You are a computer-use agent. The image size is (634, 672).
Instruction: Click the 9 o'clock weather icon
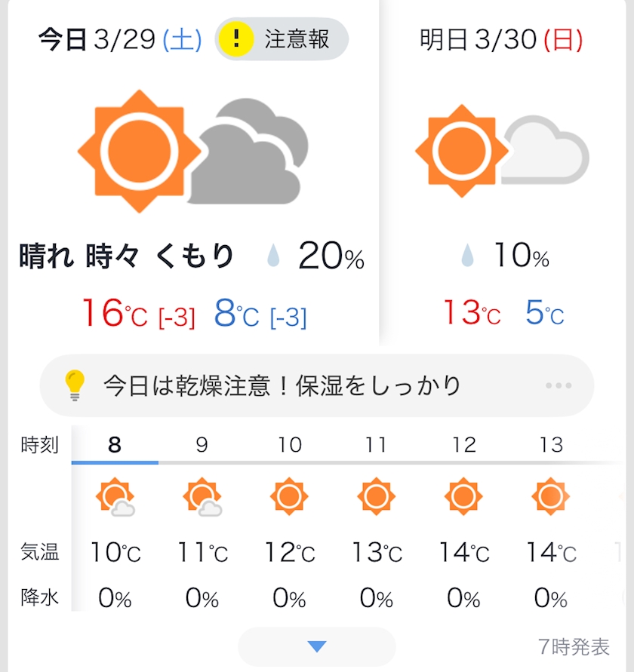202,497
